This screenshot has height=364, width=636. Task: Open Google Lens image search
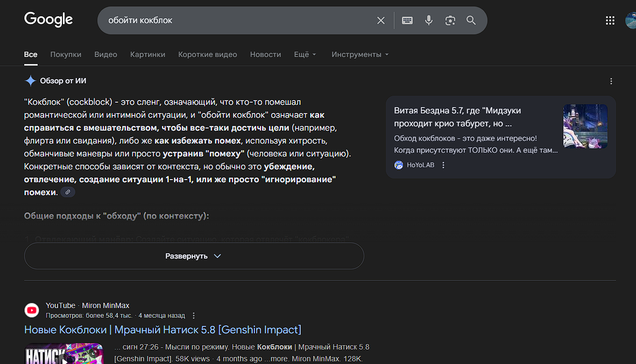coord(450,20)
